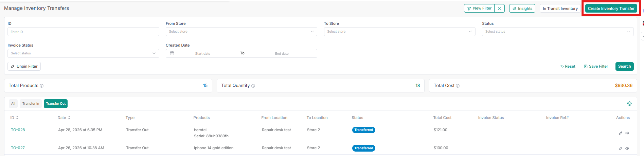Click the End date field
644x156 pixels.
click(282, 54)
